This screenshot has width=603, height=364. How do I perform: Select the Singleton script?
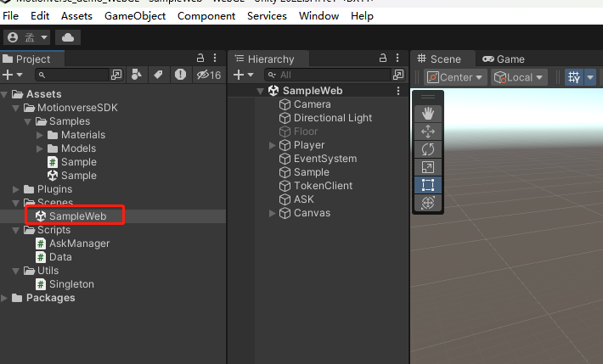click(x=65, y=284)
